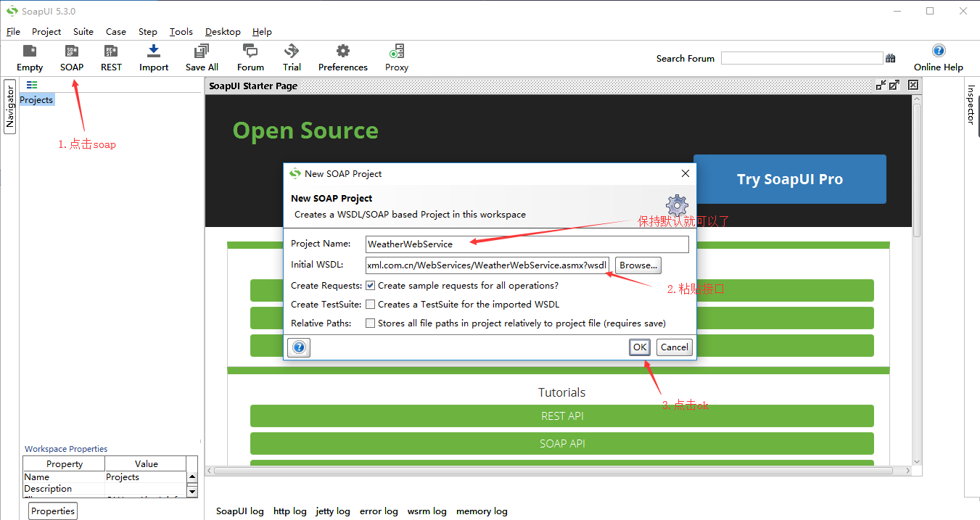
Task: Click the Value column header
Action: click(146, 464)
